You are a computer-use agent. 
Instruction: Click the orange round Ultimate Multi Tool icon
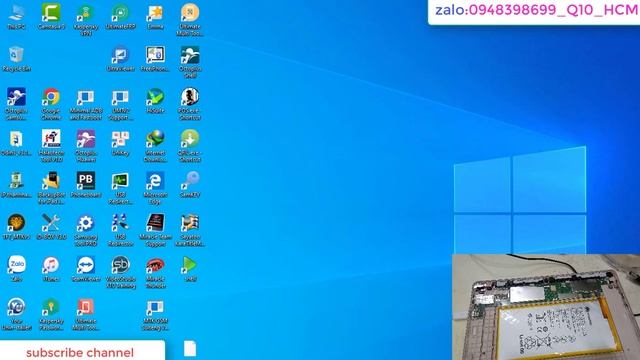tap(190, 13)
